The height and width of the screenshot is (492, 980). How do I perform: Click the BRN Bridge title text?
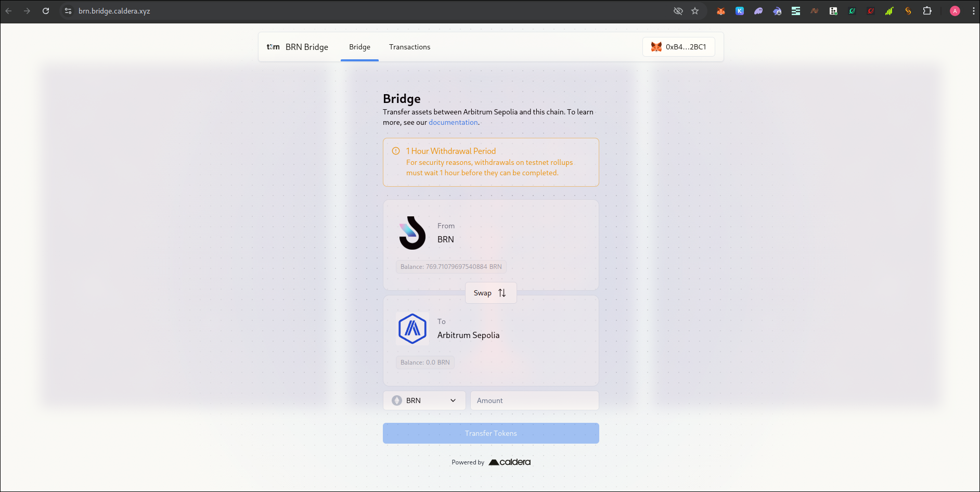pyautogui.click(x=307, y=47)
